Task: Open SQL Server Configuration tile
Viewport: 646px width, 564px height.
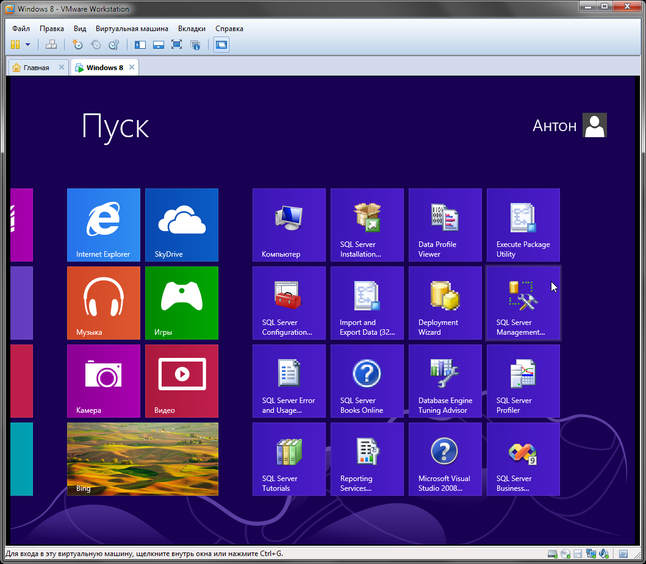Action: click(x=289, y=303)
